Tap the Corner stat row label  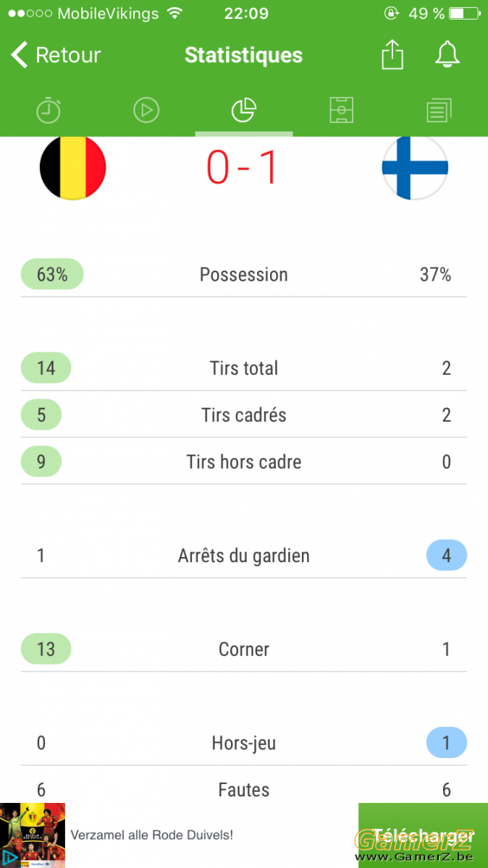(x=244, y=650)
